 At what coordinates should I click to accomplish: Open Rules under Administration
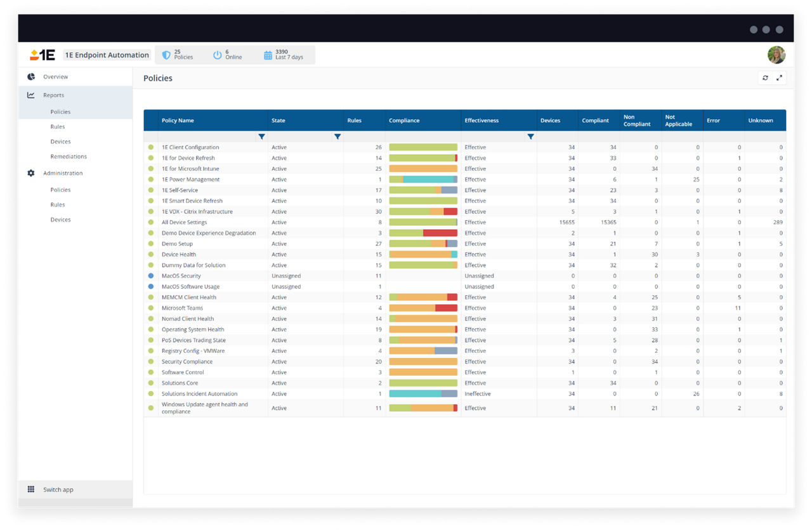point(58,204)
